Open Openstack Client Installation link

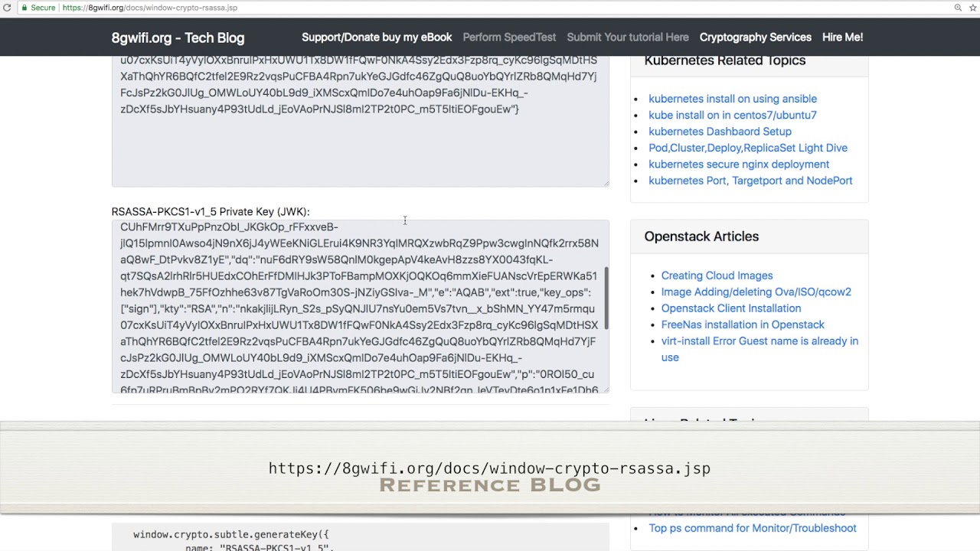pyautogui.click(x=731, y=308)
